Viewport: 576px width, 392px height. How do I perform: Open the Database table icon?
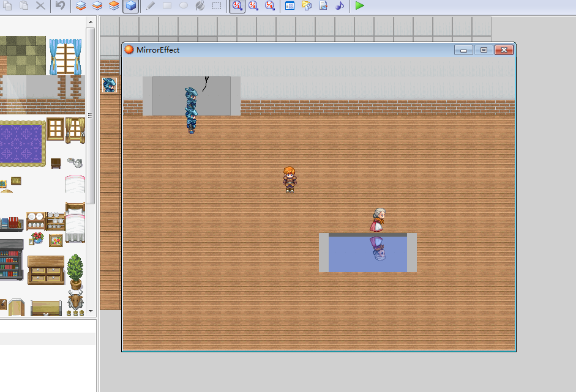290,6
